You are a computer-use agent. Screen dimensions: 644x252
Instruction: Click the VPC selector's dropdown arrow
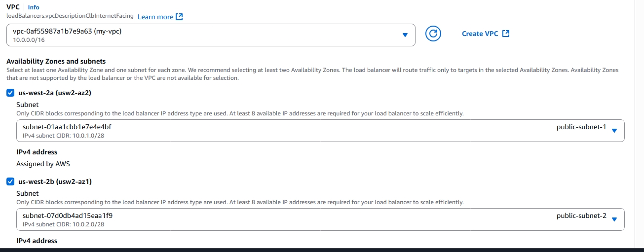point(405,35)
